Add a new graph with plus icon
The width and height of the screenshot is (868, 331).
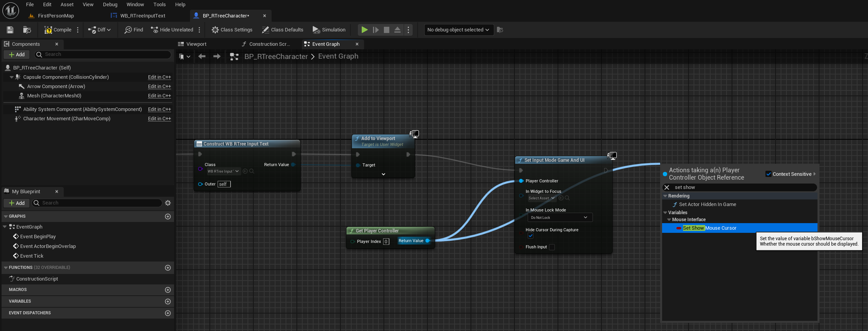click(x=168, y=217)
